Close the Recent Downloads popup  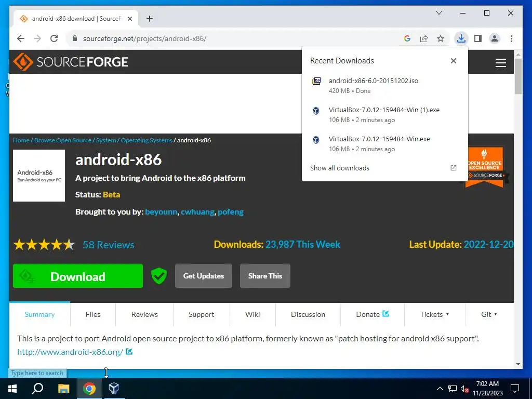tap(453, 61)
